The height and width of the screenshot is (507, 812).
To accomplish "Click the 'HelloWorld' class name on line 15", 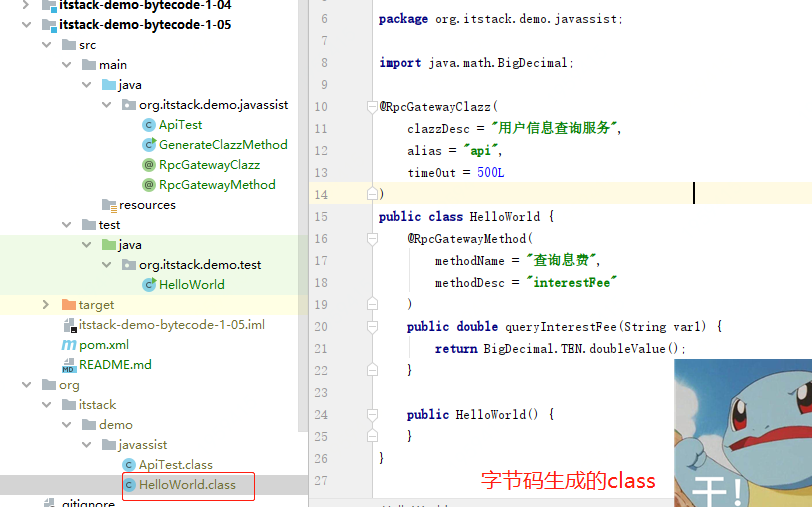I will (504, 216).
